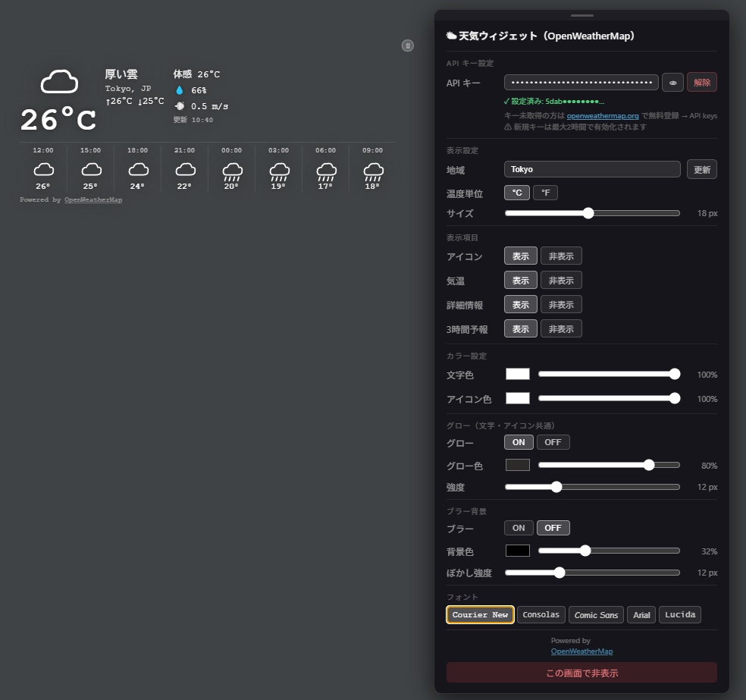Screen dimensions: 746x700
Task: Click the 背景色 opacity slider
Action: click(609, 551)
